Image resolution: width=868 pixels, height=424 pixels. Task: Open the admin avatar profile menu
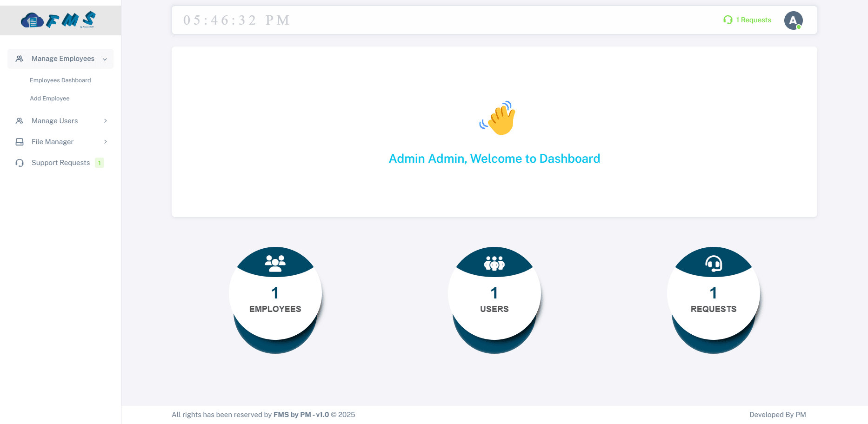(x=793, y=20)
